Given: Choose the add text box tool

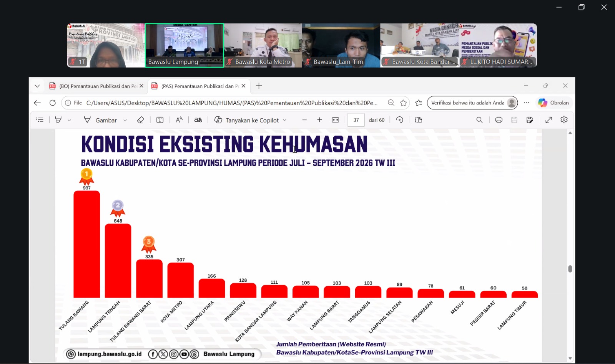Looking at the screenshot, I should (160, 120).
